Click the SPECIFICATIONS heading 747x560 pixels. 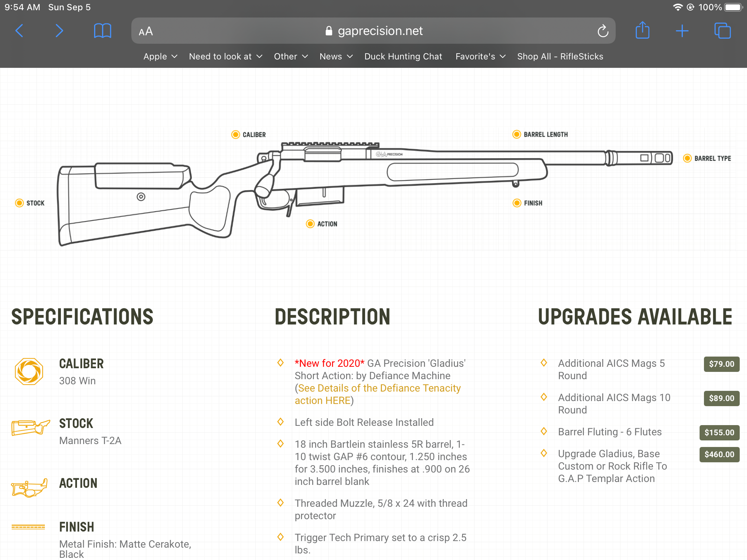82,316
